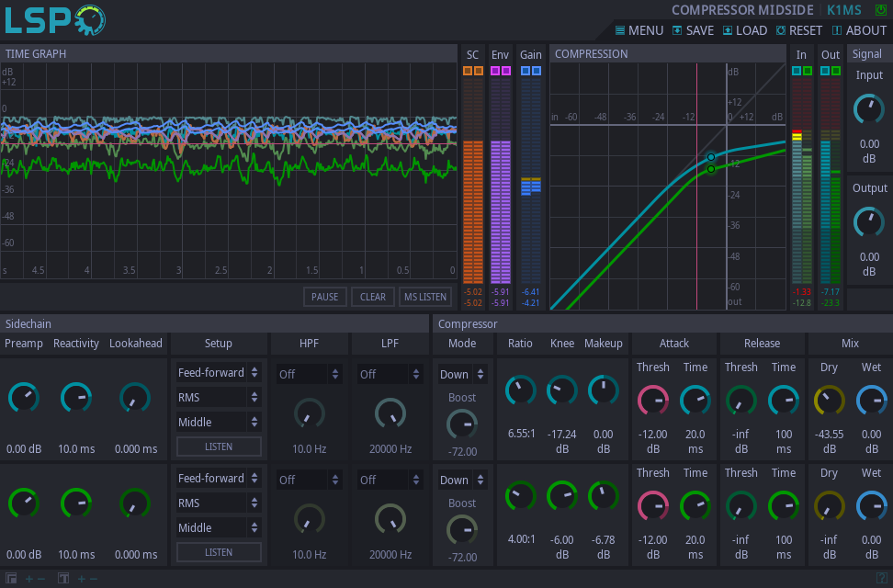The height and width of the screenshot is (588, 893).
Task: Open the upper row Feed-forward dropdown
Action: 219,373
